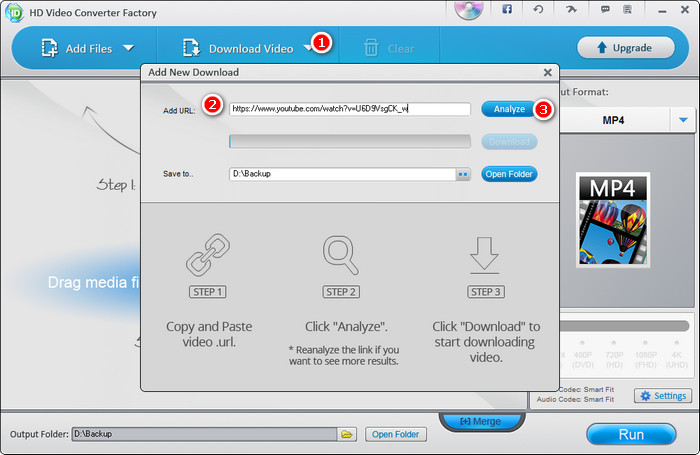The width and height of the screenshot is (700, 455).
Task: Click the STEP 1 label box
Action: pyautogui.click(x=208, y=292)
